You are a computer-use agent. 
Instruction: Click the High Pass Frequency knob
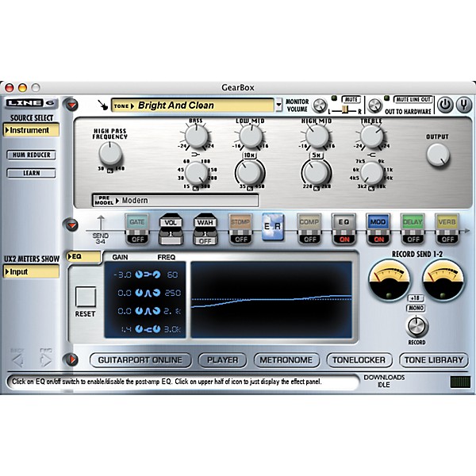pyautogui.click(x=110, y=154)
